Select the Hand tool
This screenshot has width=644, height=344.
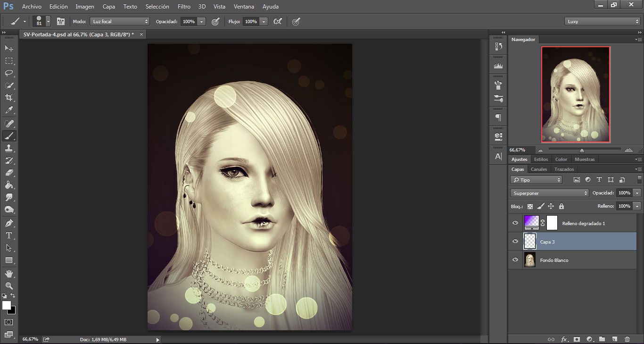point(9,274)
